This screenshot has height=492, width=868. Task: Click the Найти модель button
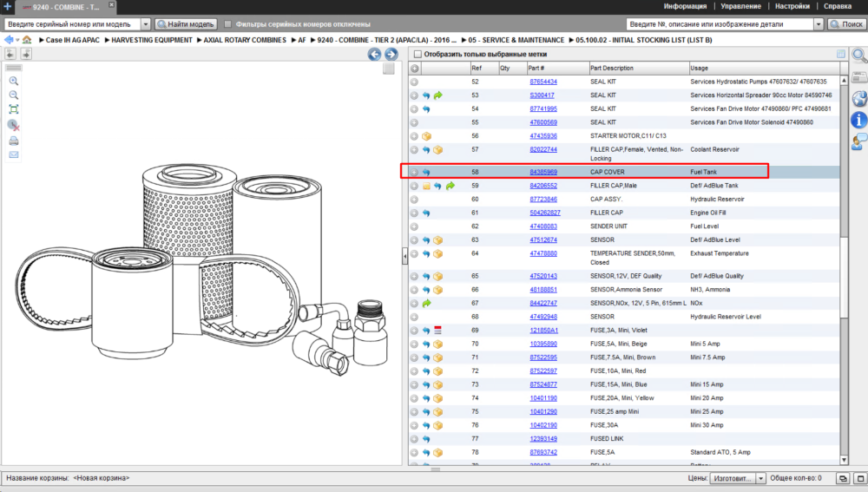(186, 24)
